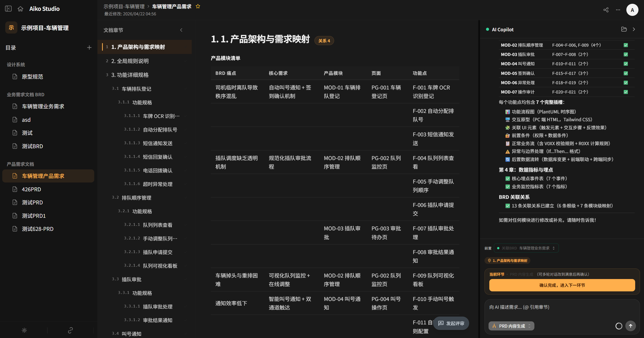Viewport: 644px width, 338px height.
Task: Star the 车辆管理产品需求 document
Action: (198, 6)
